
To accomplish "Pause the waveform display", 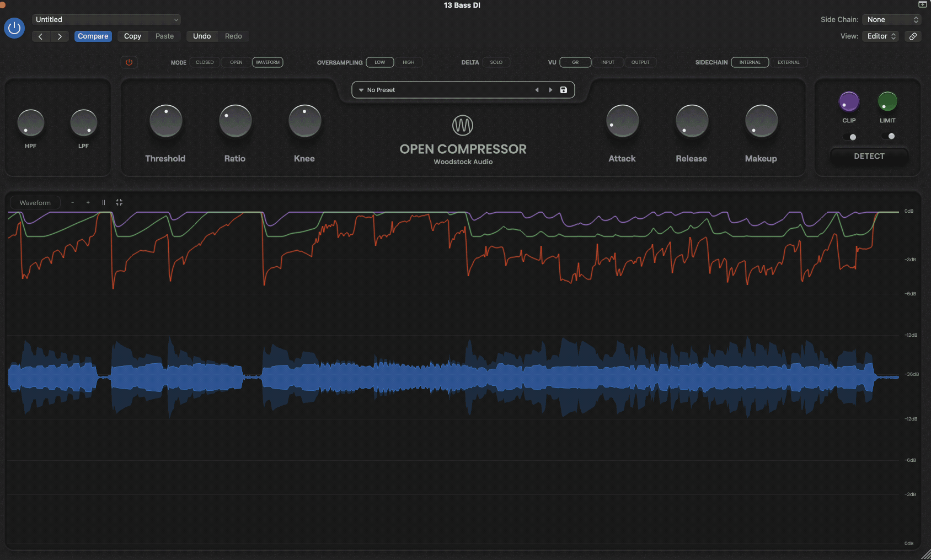I will (x=103, y=203).
